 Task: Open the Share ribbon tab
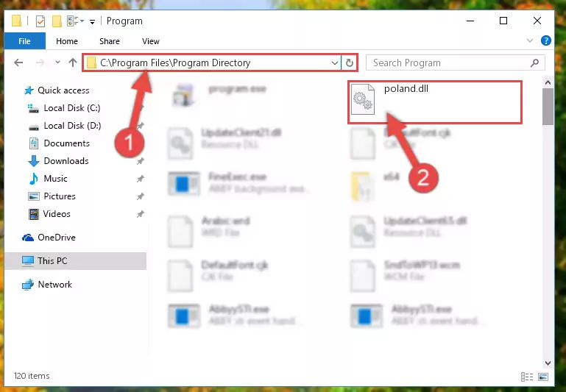[110, 41]
